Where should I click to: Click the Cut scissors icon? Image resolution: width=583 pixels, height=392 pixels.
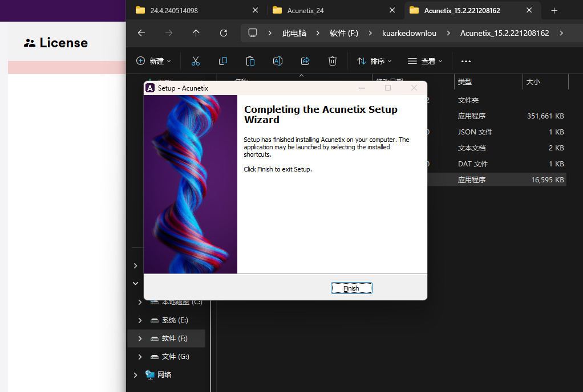click(196, 61)
